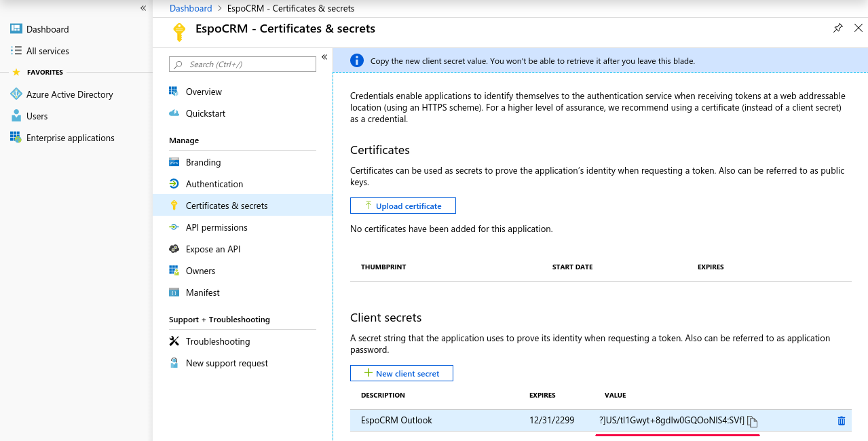Click the Upload certificate button
The image size is (868, 441).
coord(402,206)
